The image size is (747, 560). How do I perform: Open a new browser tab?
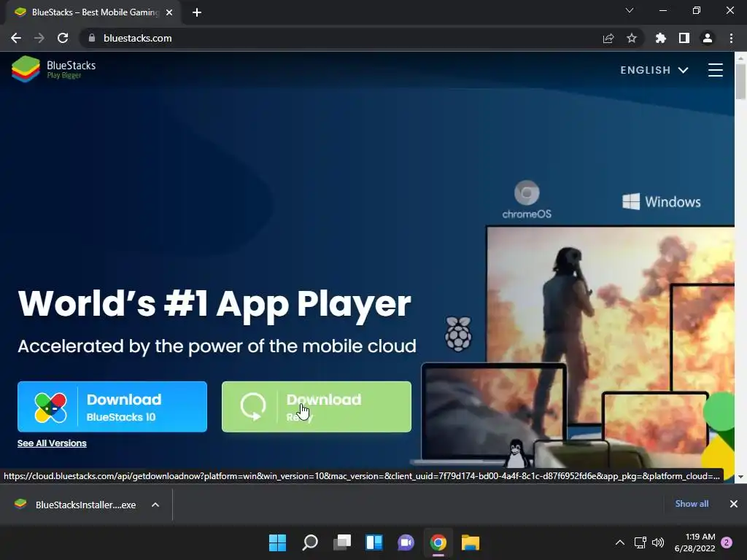197,12
